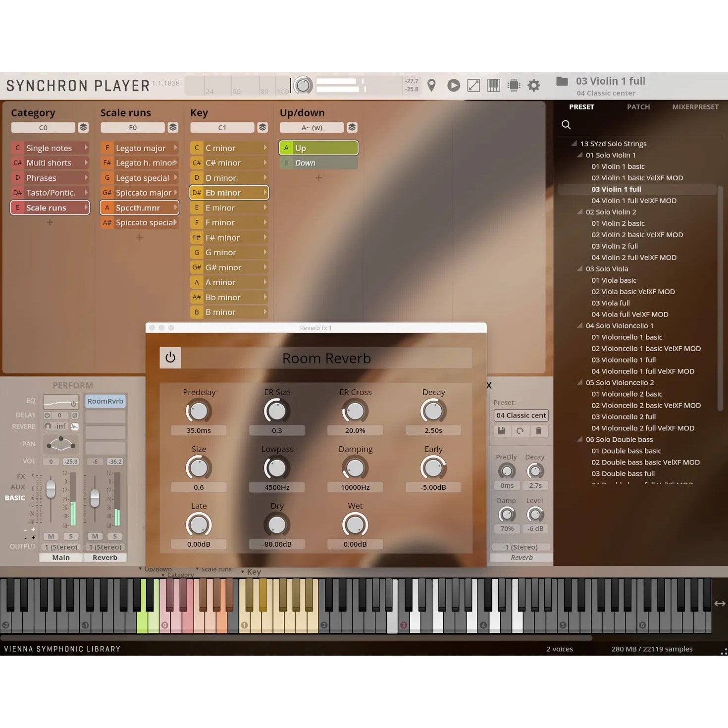
Task: Open settings with the gear icon
Action: [x=533, y=85]
